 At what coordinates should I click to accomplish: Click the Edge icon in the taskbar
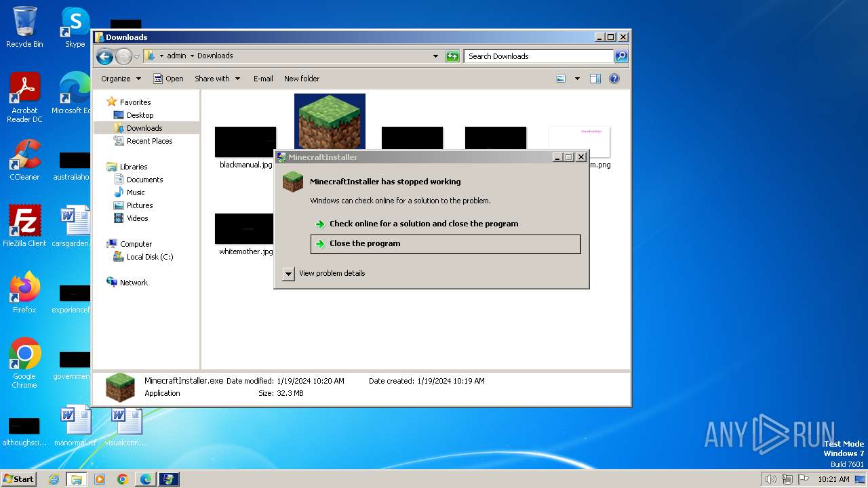[x=146, y=479]
